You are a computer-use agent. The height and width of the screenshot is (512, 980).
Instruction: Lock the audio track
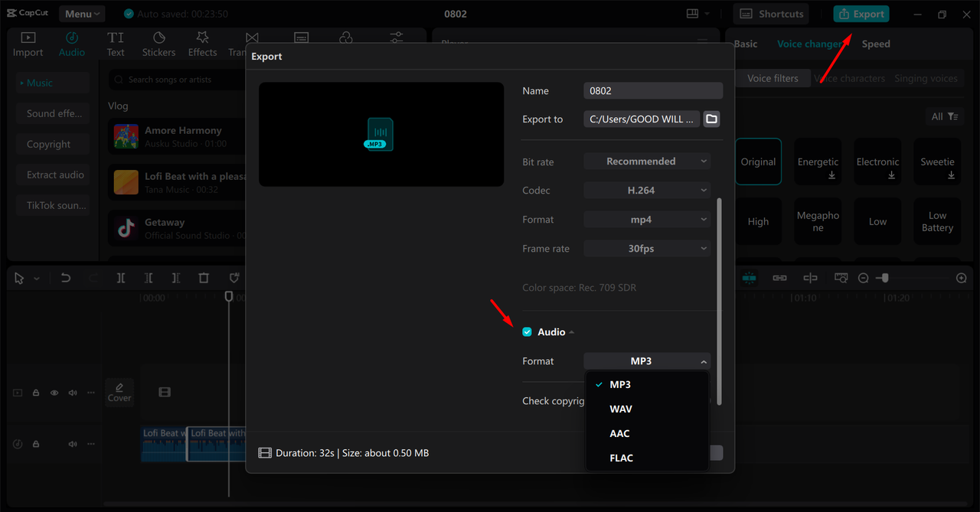coord(36,444)
